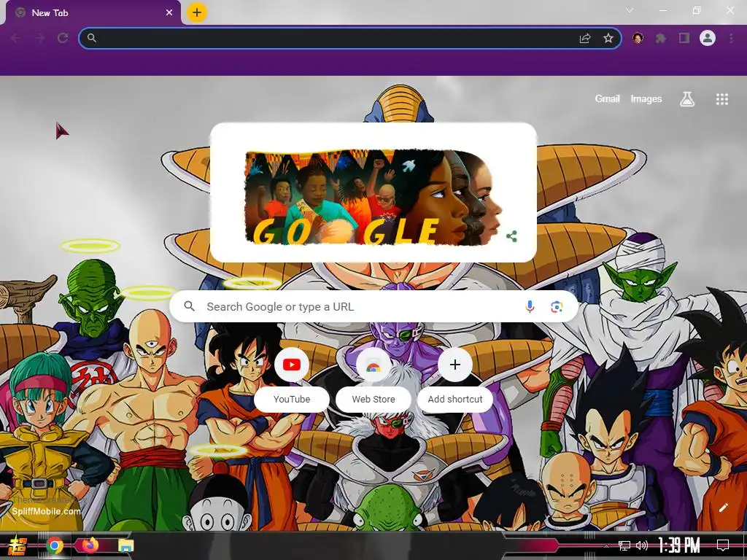Open the Images link
This screenshot has width=747, height=560.
coord(646,98)
